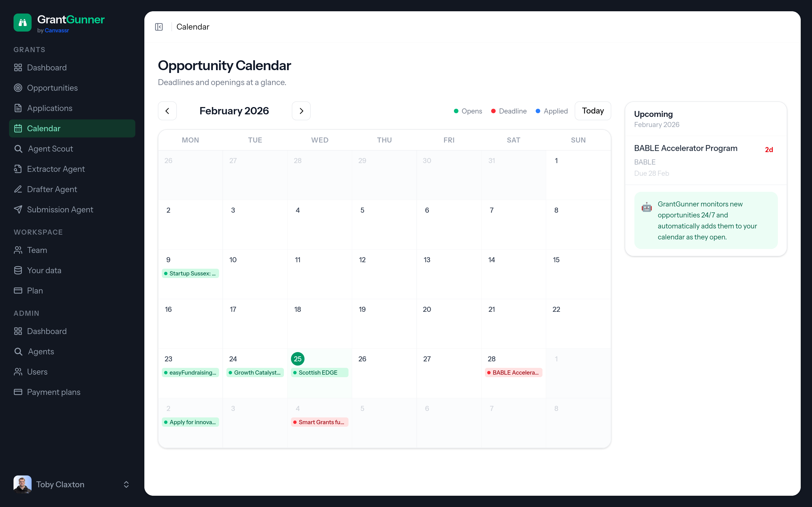Open Payment plans admin page

54,392
